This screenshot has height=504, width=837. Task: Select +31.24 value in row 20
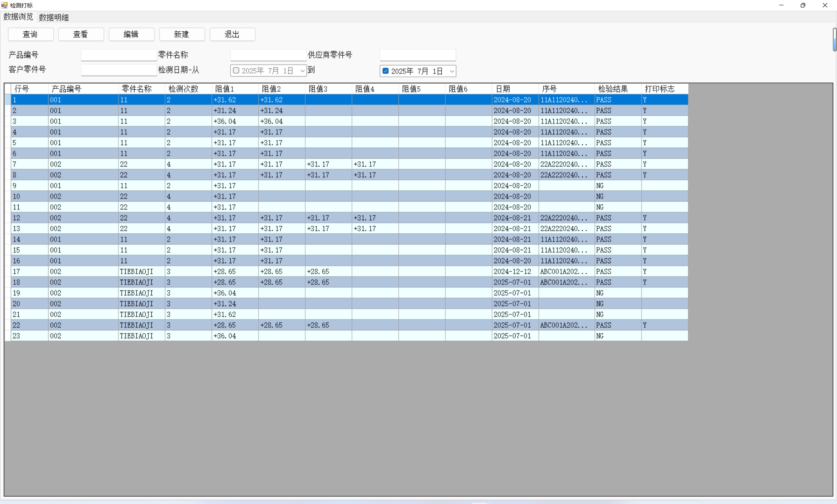coord(235,304)
